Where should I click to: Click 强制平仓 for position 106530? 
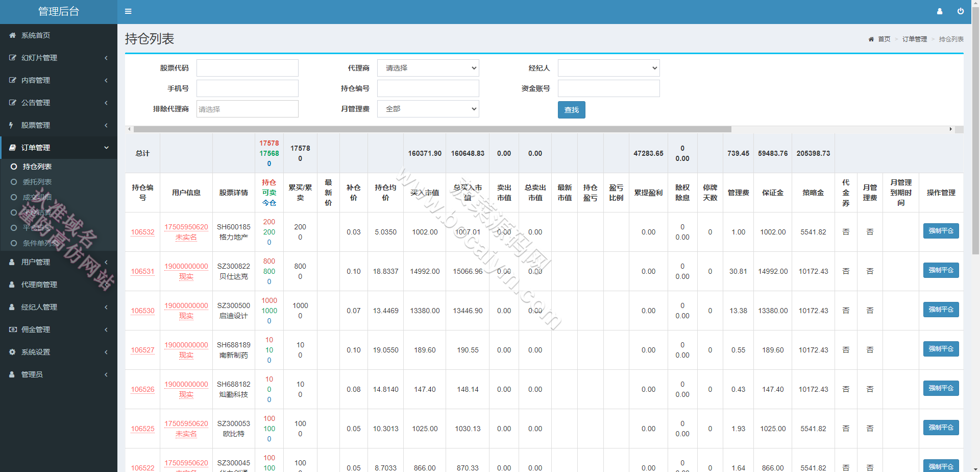click(941, 310)
